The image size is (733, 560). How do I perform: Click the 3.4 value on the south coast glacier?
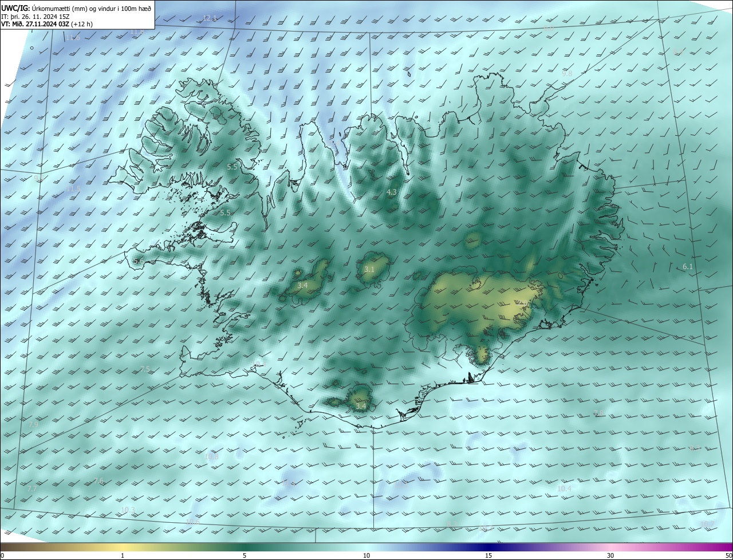pyautogui.click(x=361, y=406)
